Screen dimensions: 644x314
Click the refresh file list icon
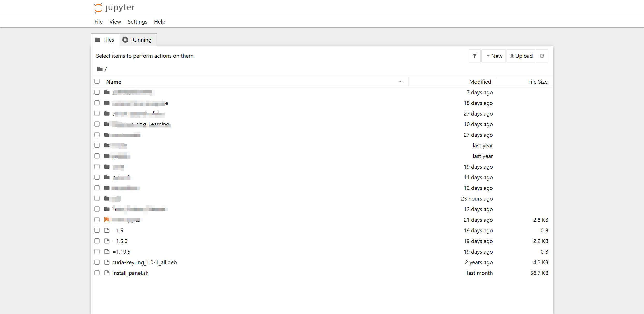pyautogui.click(x=542, y=56)
